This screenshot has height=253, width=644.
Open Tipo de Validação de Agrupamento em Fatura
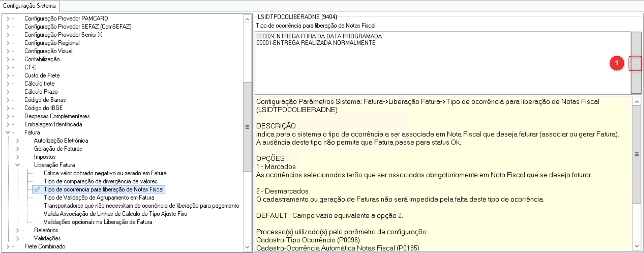click(99, 197)
